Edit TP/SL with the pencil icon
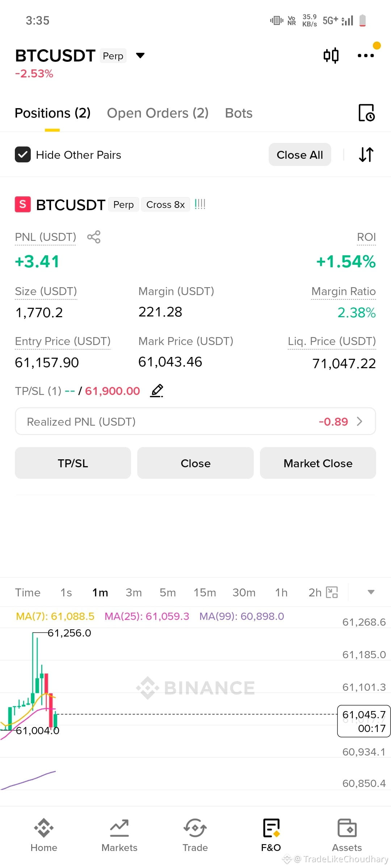Viewport: 391px width, 868px height. point(157,391)
